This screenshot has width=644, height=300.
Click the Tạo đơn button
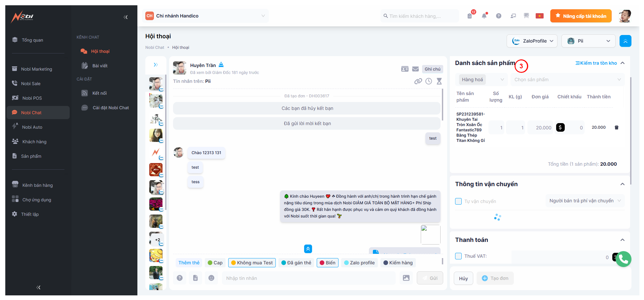495,278
